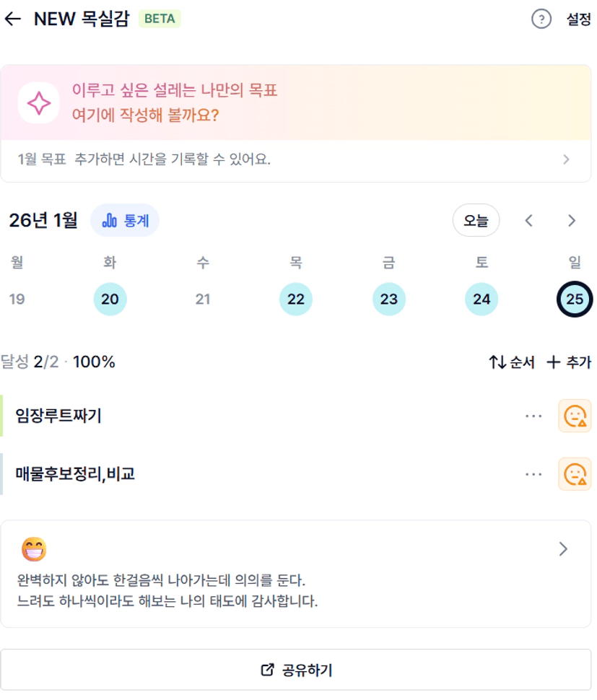Select Thursday the 22nd on calendar
597x700 pixels.
point(296,299)
